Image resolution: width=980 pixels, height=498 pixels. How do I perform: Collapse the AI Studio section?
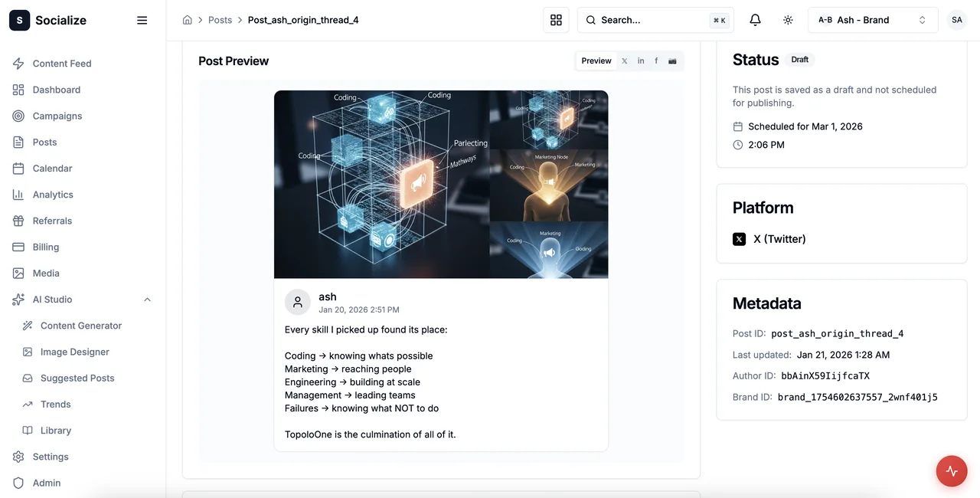[x=147, y=299]
